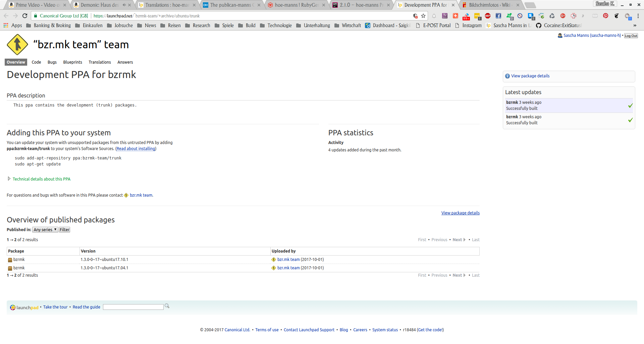Image resolution: width=644 pixels, height=344 pixels.
Task: Open the Jobsuche bookmarks folder
Action: point(120,25)
